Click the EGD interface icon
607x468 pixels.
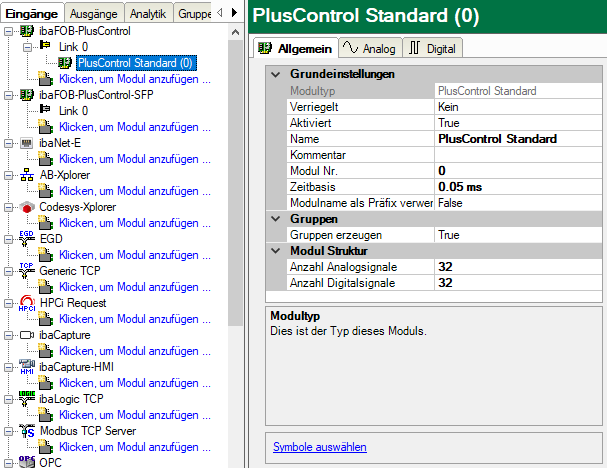point(27,239)
